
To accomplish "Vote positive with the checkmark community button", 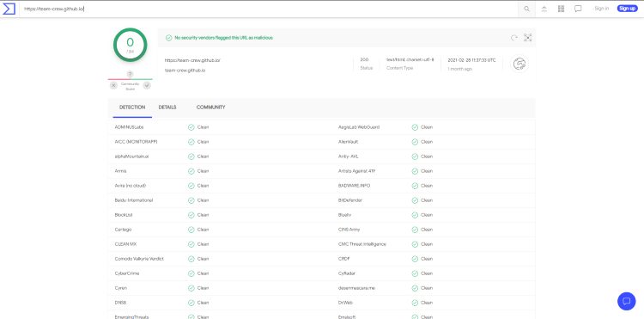I will pyautogui.click(x=147, y=85).
